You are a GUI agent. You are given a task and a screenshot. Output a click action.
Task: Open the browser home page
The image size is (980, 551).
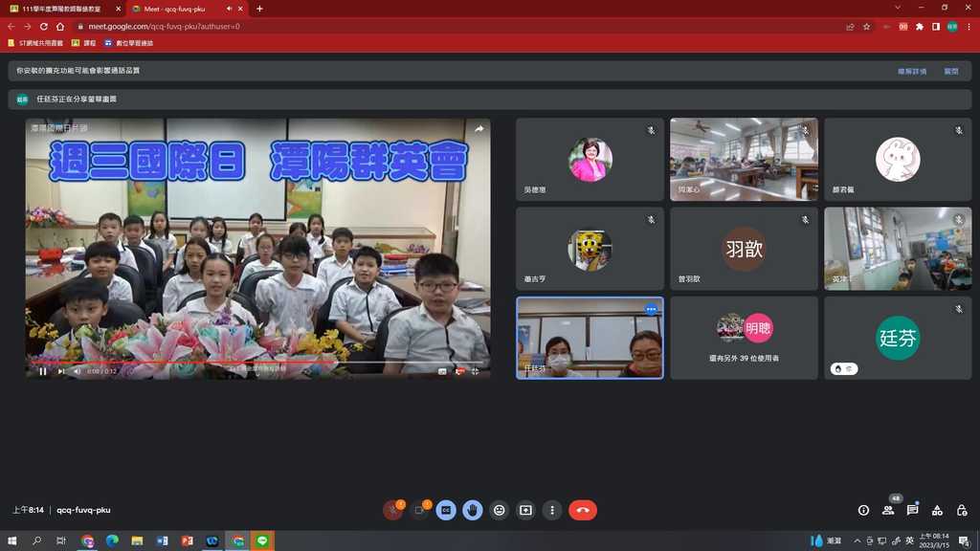[x=60, y=26]
